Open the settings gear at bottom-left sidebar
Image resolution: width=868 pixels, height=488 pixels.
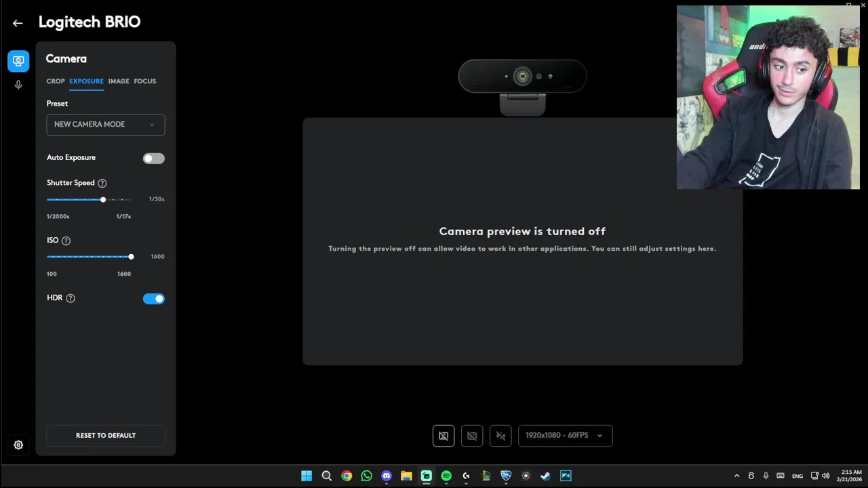point(18,445)
